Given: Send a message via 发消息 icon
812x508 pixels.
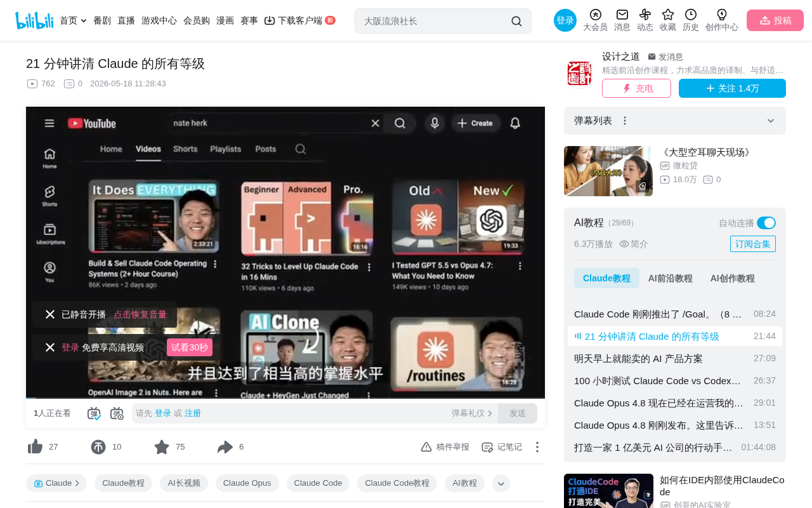Looking at the screenshot, I should click(652, 57).
